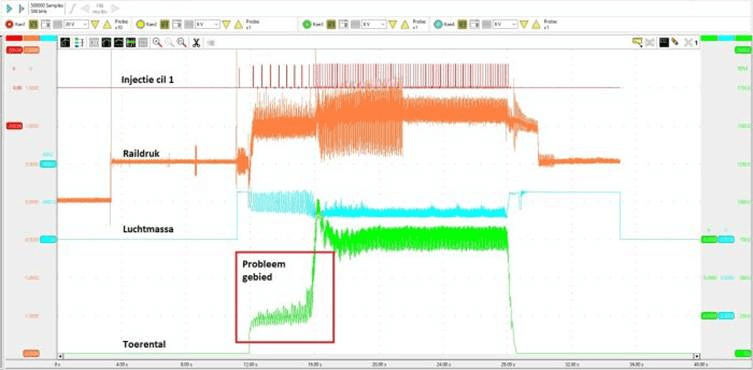Open channel 1 settings window icon
The width and height of the screenshot is (753, 370).
click(x=45, y=24)
